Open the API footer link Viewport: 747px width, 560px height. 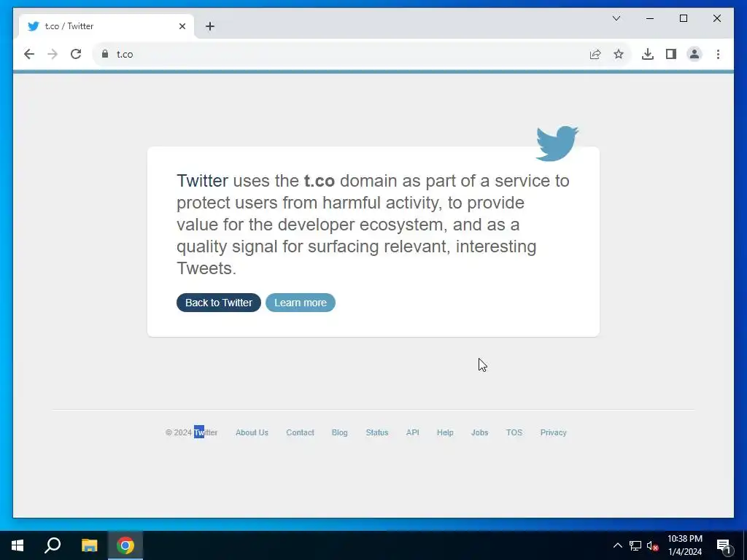point(413,432)
